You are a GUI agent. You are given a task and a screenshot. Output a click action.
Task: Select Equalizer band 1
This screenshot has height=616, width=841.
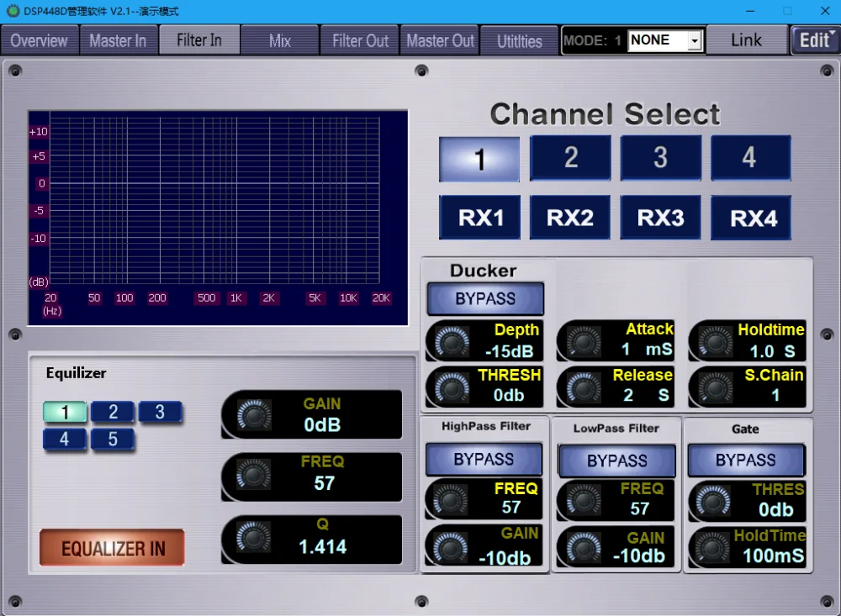(x=65, y=412)
